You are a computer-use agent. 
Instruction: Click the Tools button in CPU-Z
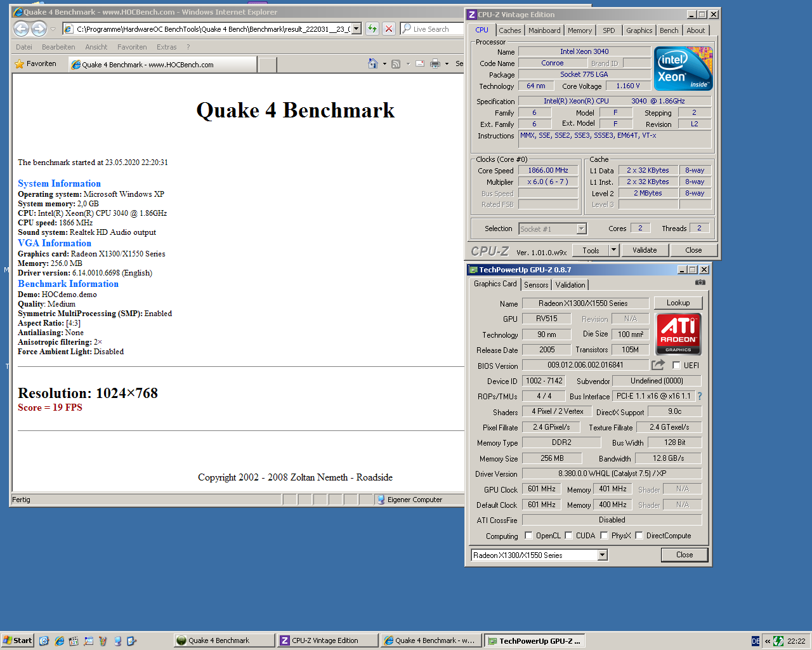(591, 250)
